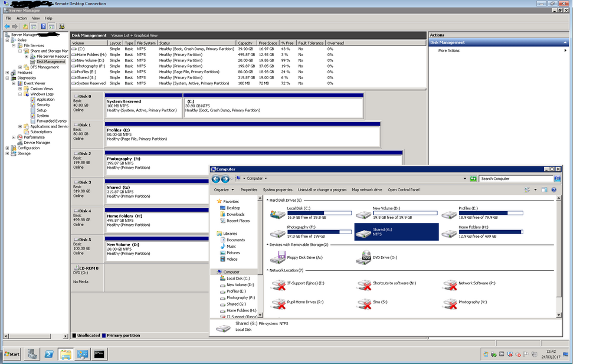
Task: Click Photography (V:) network drive icon
Action: (x=450, y=304)
